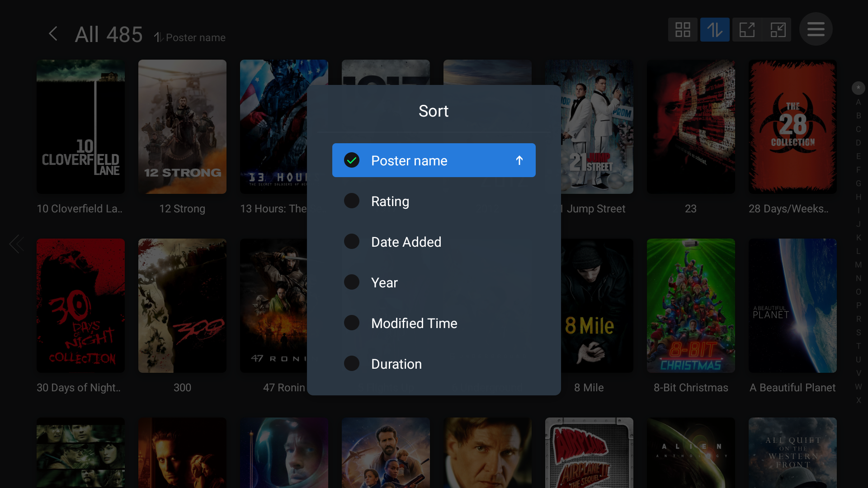Viewport: 868px width, 488px height.
Task: Open the hamburger menu
Action: click(816, 29)
